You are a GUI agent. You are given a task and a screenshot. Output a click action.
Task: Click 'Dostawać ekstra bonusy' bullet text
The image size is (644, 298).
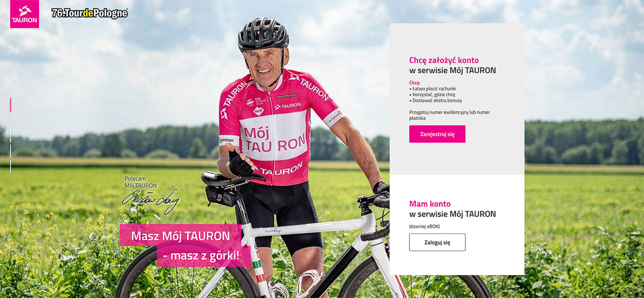[x=435, y=101]
